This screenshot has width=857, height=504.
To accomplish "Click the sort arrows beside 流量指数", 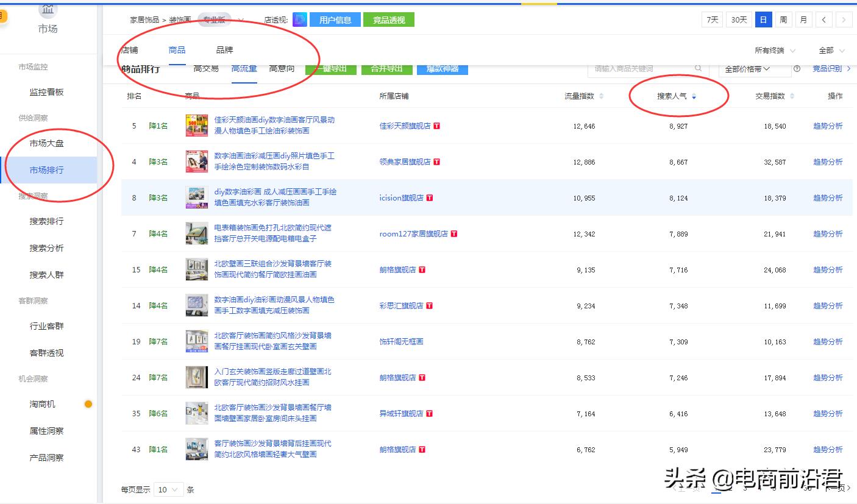I will click(602, 96).
